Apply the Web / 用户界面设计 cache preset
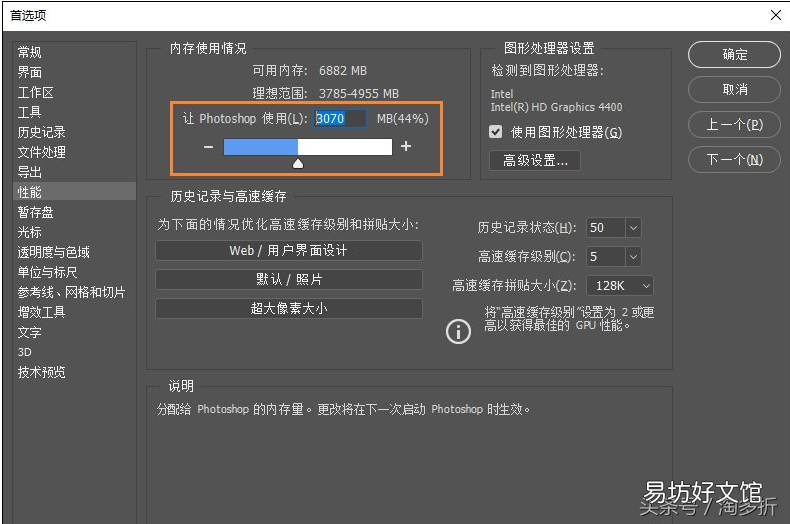The width and height of the screenshot is (790, 524). [289, 250]
